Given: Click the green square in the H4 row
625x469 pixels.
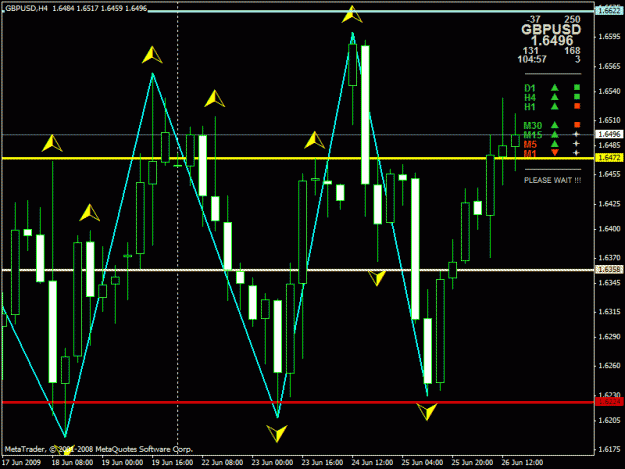Looking at the screenshot, I should [577, 97].
